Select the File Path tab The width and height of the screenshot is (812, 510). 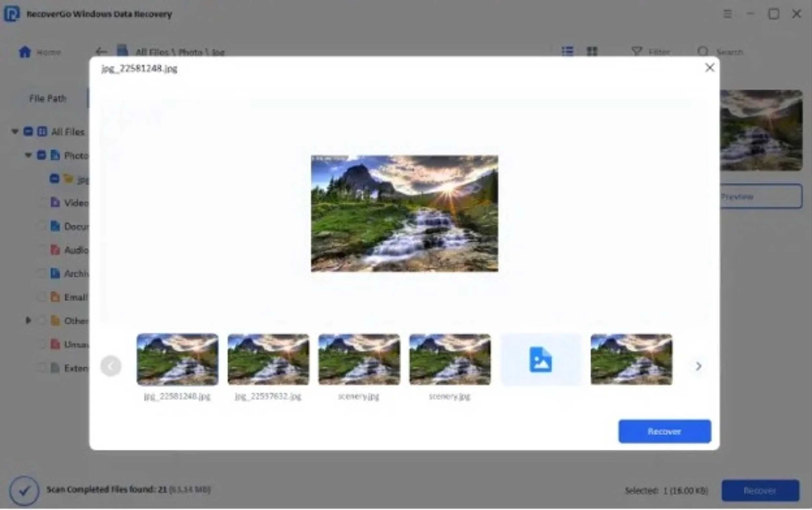(47, 98)
